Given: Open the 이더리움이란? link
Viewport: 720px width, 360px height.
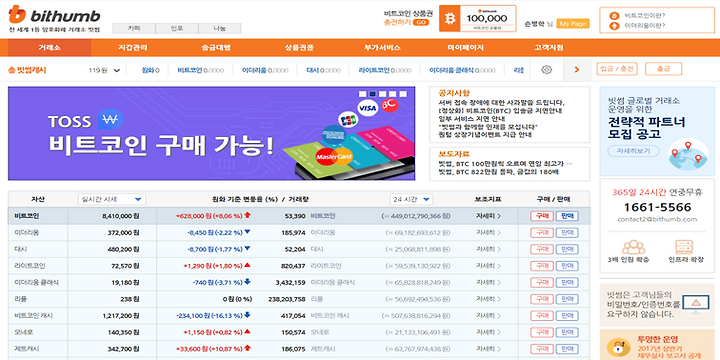Looking at the screenshot, I should (x=645, y=26).
